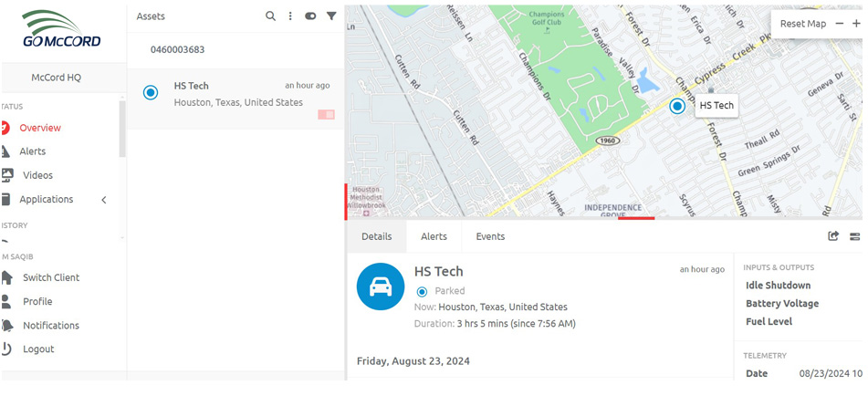Open the asset search icon
Image resolution: width=868 pixels, height=396 pixels.
pyautogui.click(x=270, y=16)
